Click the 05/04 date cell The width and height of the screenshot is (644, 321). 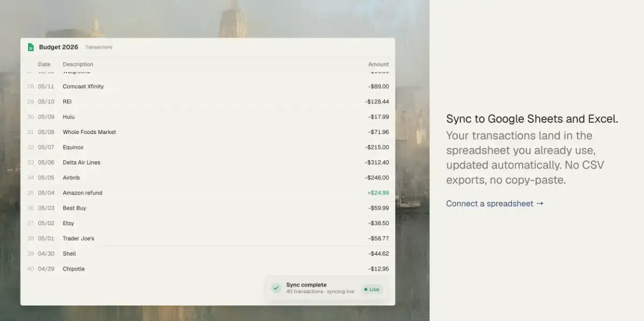pyautogui.click(x=46, y=193)
